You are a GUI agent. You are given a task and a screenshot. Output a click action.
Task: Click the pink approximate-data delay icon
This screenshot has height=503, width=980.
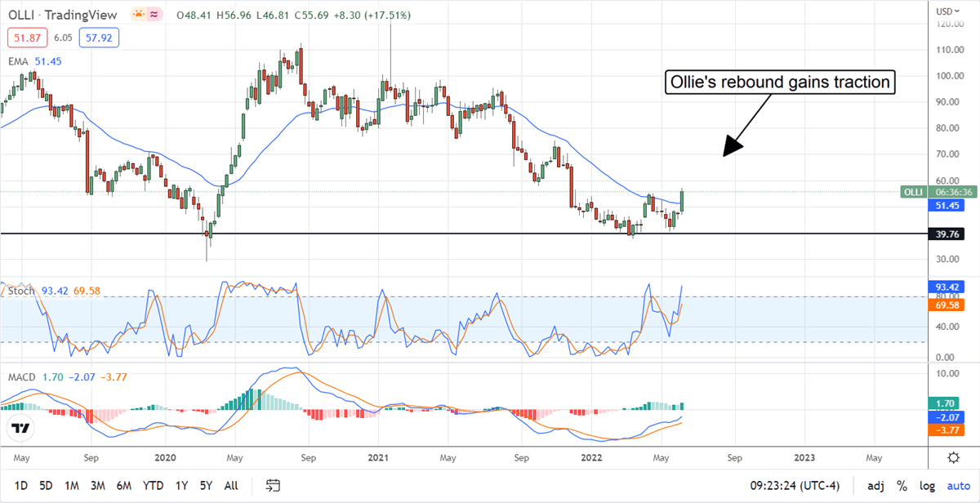(154, 16)
